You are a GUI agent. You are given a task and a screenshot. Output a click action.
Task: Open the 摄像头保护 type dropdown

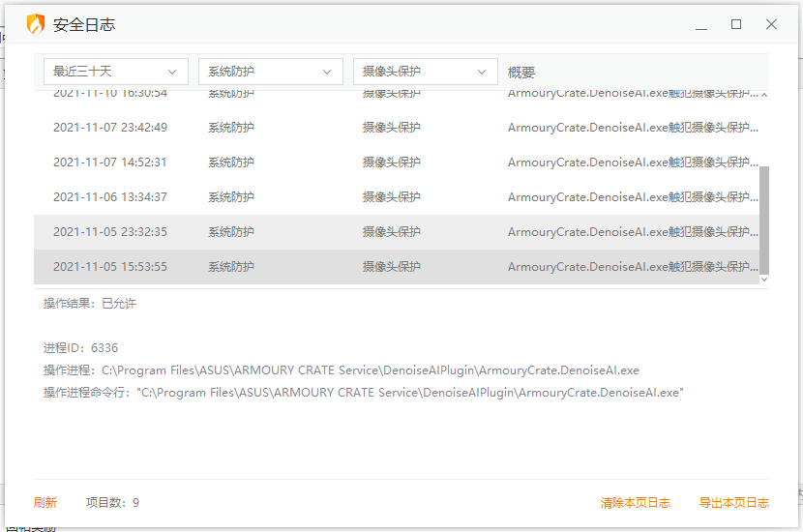click(425, 72)
